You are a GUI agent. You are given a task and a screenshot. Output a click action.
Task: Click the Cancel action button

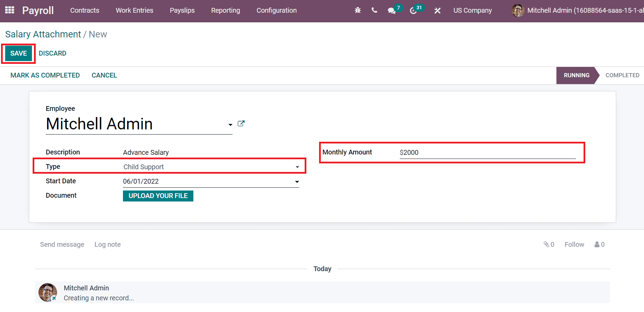click(104, 75)
